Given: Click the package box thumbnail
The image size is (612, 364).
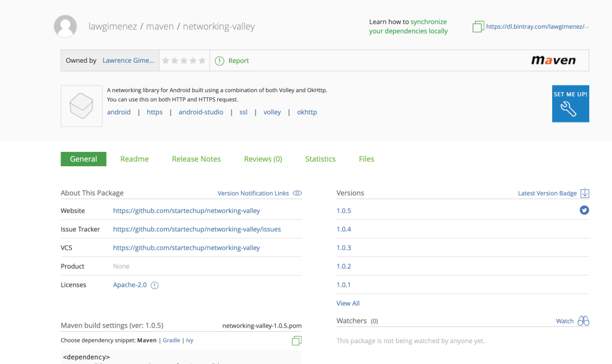Looking at the screenshot, I should 81,106.
